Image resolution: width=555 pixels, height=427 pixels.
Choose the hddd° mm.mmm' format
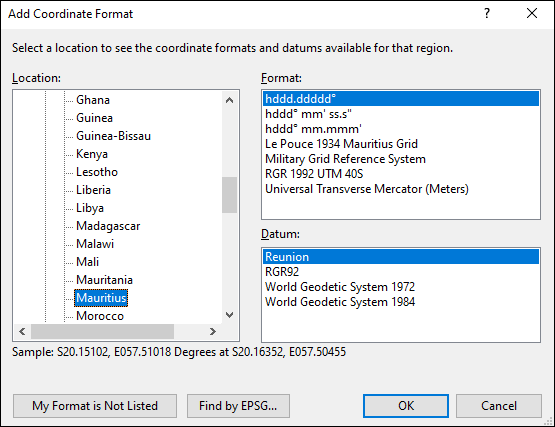(401, 129)
